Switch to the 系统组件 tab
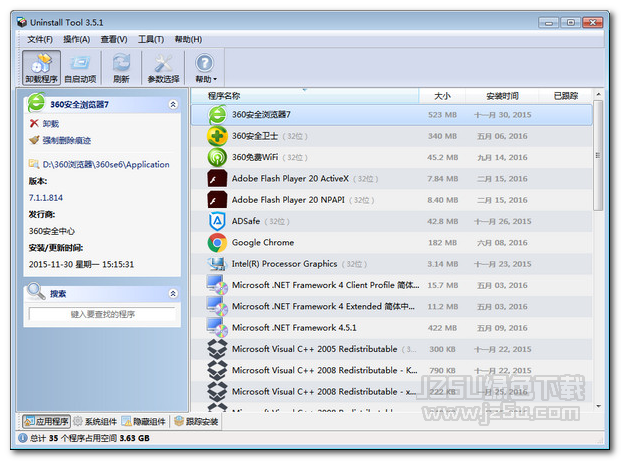621x461 pixels. tap(95, 421)
